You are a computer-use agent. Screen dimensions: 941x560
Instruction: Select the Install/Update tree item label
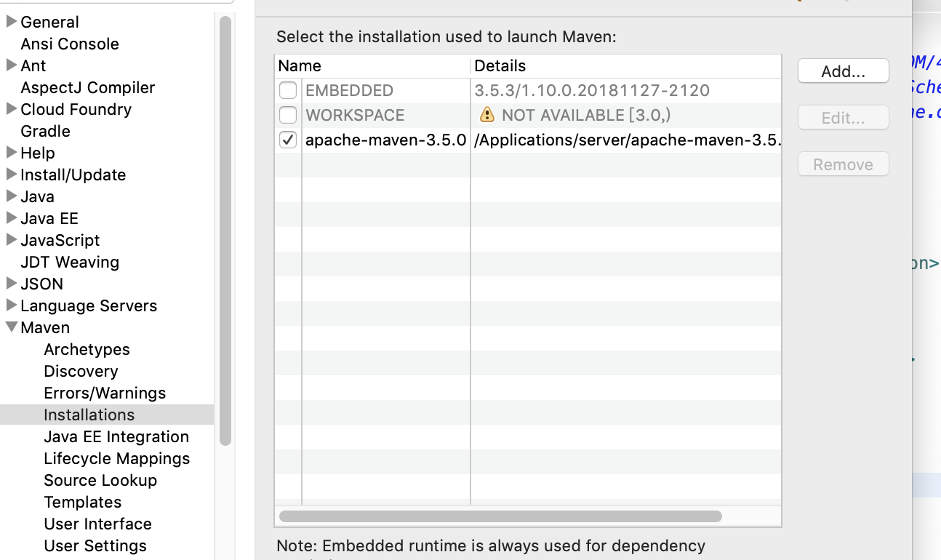pyautogui.click(x=73, y=175)
